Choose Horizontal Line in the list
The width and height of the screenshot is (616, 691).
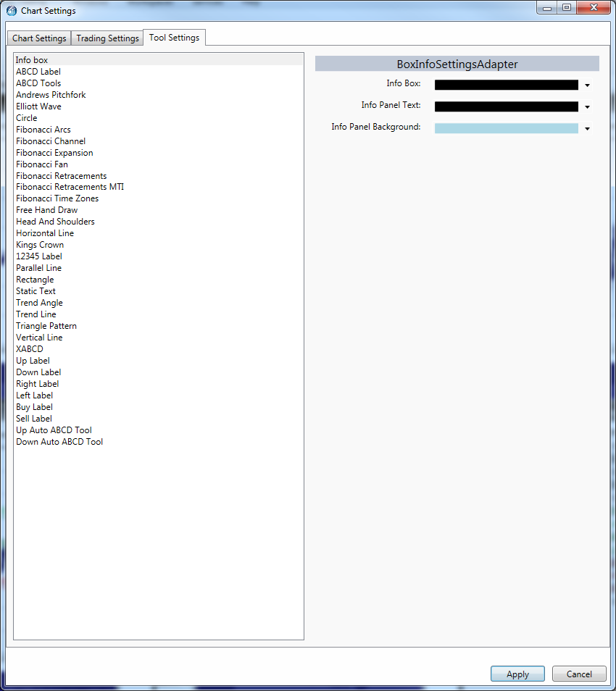159,233
